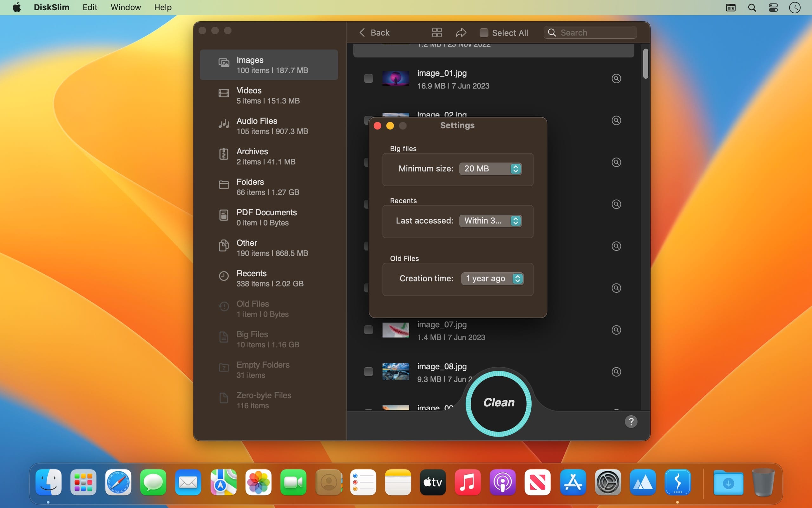
Task: Select the Other category
Action: (269, 248)
